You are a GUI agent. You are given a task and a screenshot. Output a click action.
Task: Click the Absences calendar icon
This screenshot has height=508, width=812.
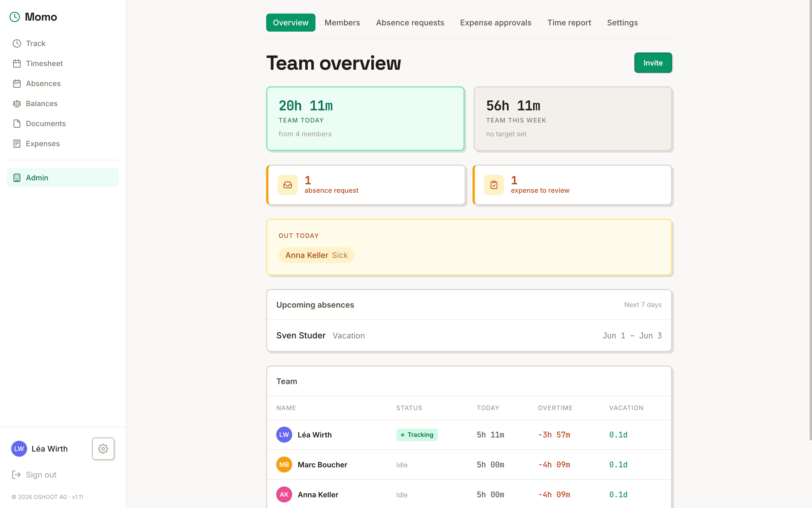pos(17,83)
